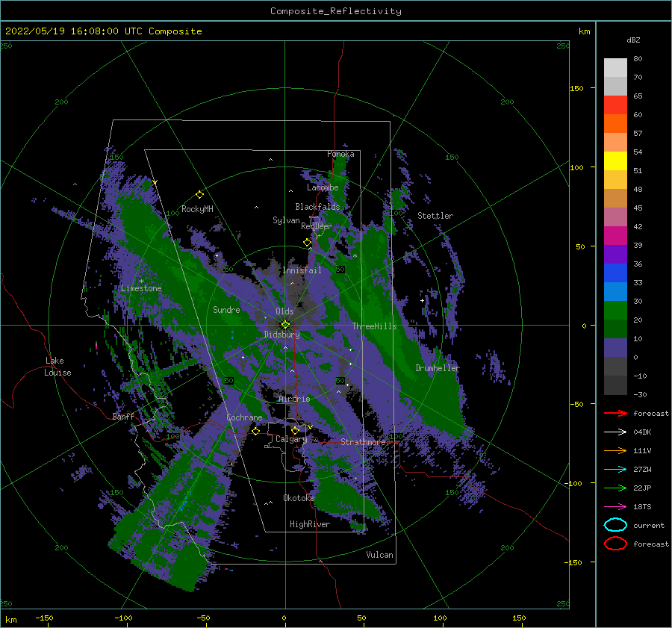This screenshot has height=628, width=672.
Task: Click the Stettler city label
Action: [435, 216]
